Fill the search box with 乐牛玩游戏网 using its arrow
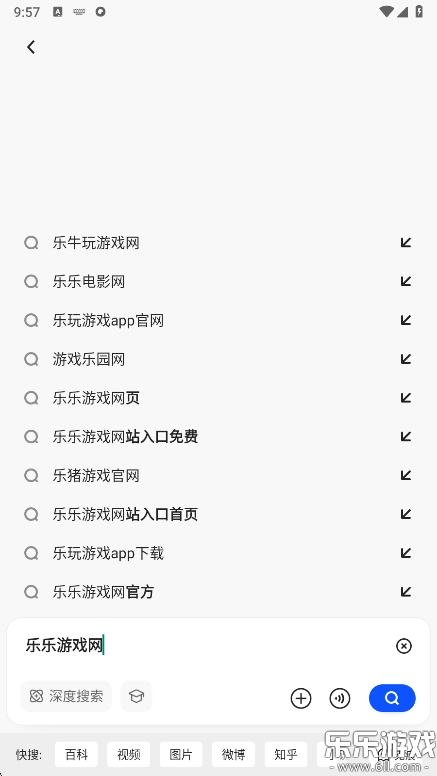 (406, 242)
